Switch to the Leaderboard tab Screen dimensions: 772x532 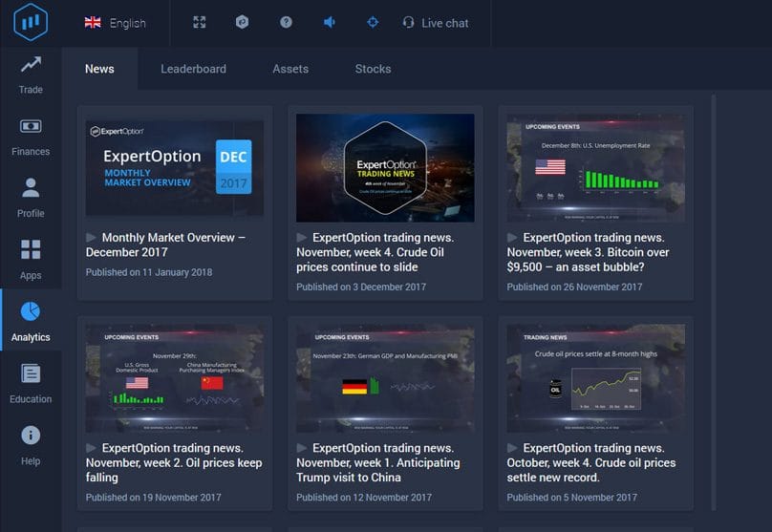[x=193, y=69]
